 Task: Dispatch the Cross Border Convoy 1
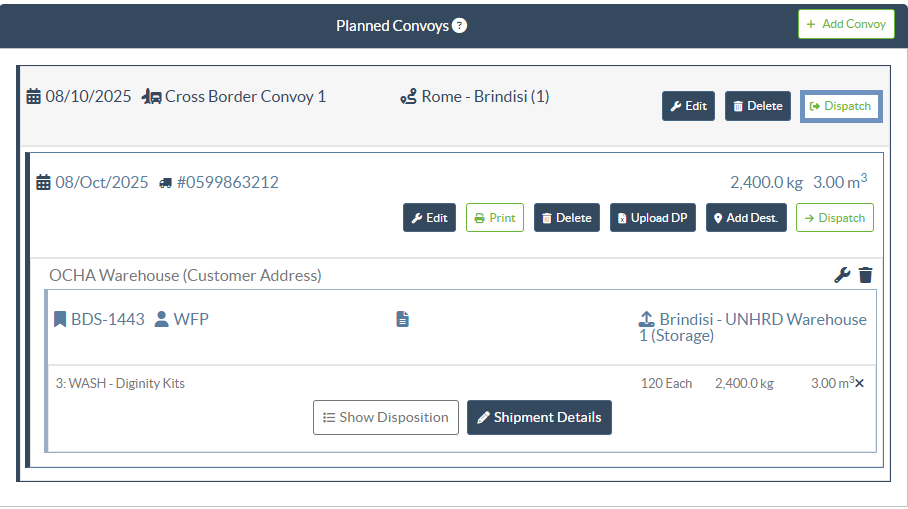click(x=840, y=106)
